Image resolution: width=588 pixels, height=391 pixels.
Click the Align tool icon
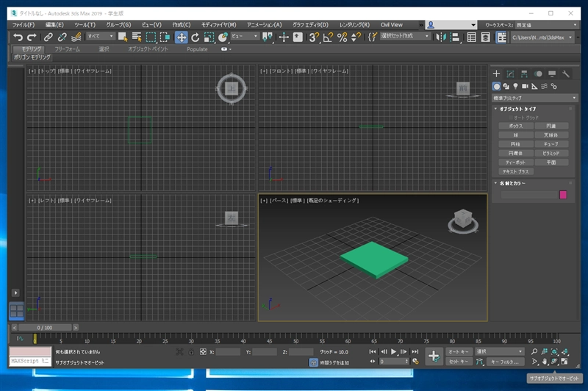[455, 37]
